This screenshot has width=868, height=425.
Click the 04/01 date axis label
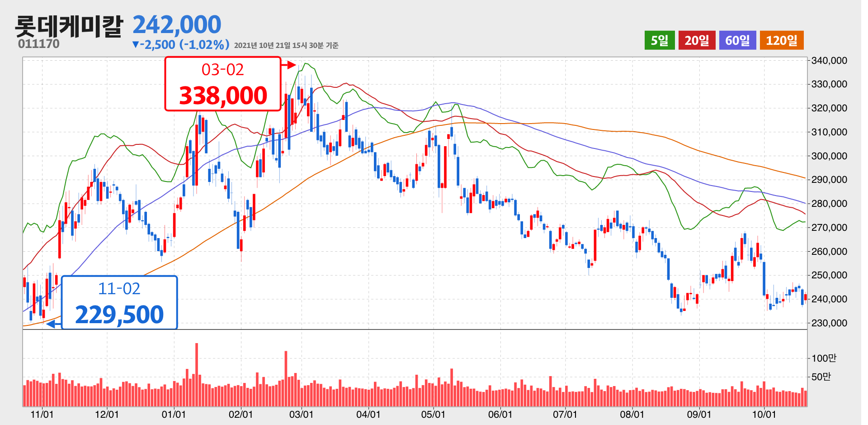pyautogui.click(x=368, y=415)
